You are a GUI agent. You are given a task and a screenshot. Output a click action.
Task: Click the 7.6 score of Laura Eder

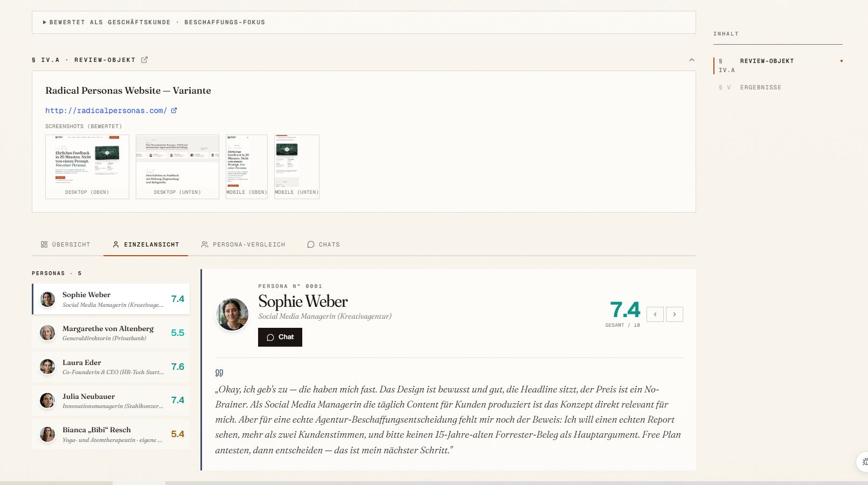point(178,367)
